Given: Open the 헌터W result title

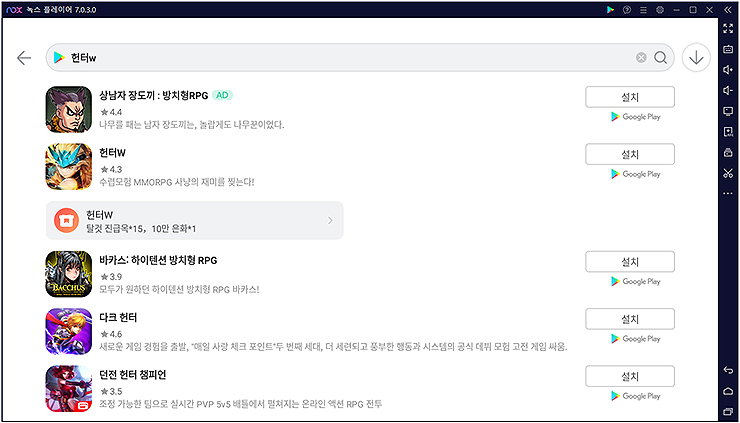Looking at the screenshot, I should point(112,153).
